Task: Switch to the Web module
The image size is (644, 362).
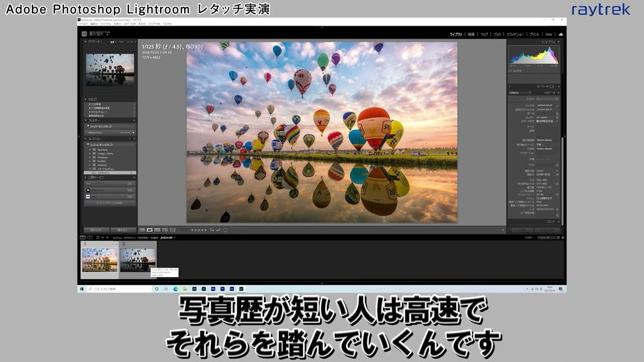Action: 549,34
